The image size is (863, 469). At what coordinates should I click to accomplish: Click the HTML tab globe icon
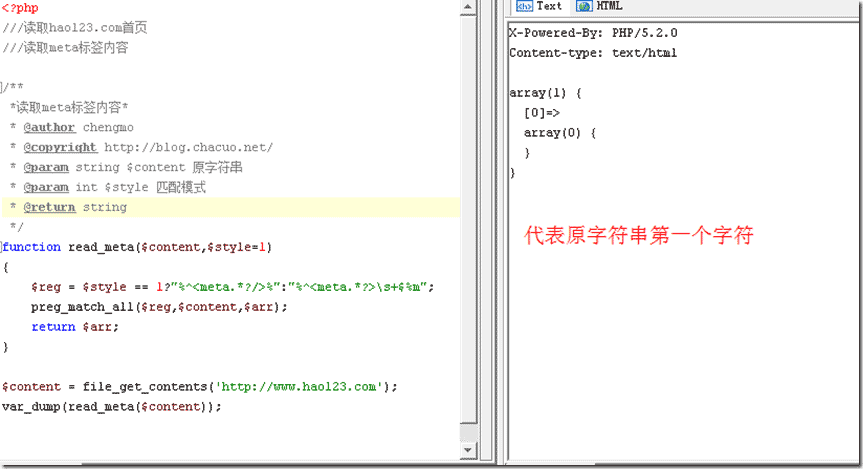click(x=584, y=6)
